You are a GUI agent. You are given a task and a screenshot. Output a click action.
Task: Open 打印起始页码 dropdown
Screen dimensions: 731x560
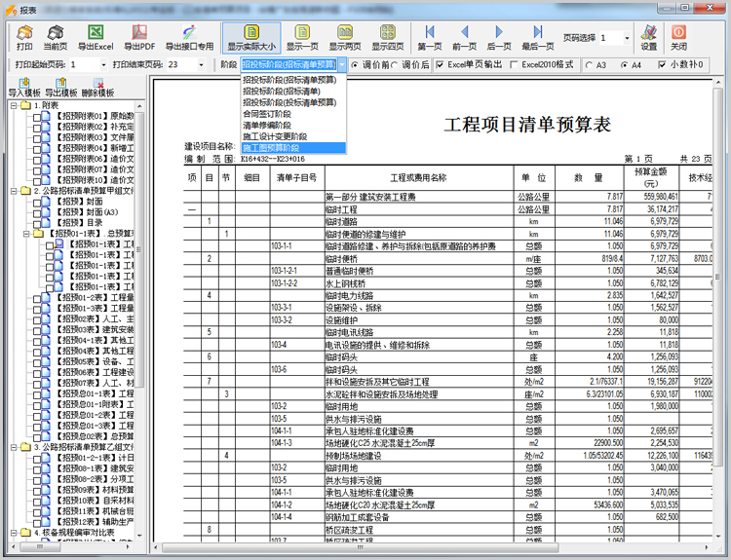(x=103, y=64)
